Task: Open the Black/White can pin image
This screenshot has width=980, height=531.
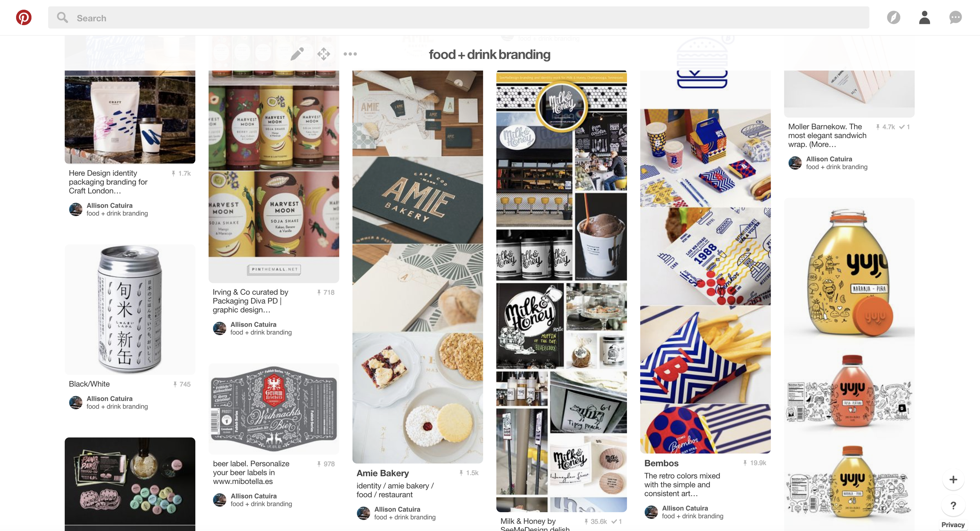Action: (x=130, y=309)
